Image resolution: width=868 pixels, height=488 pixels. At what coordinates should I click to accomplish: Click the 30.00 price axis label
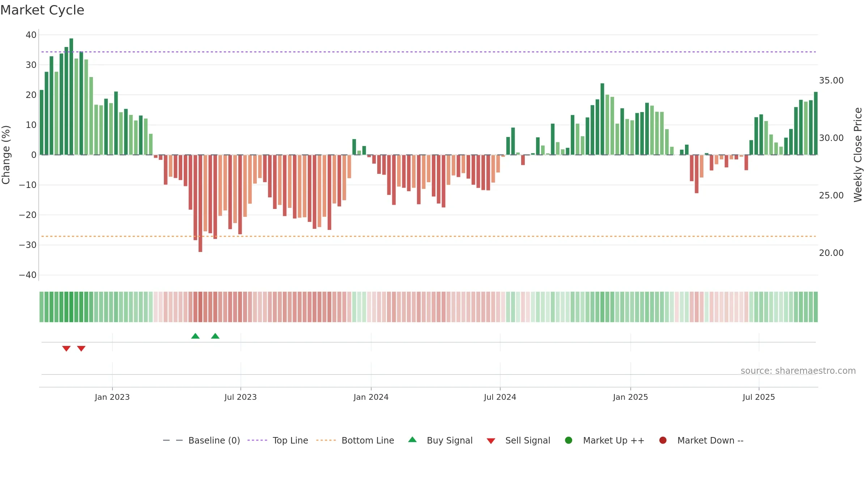pyautogui.click(x=831, y=138)
